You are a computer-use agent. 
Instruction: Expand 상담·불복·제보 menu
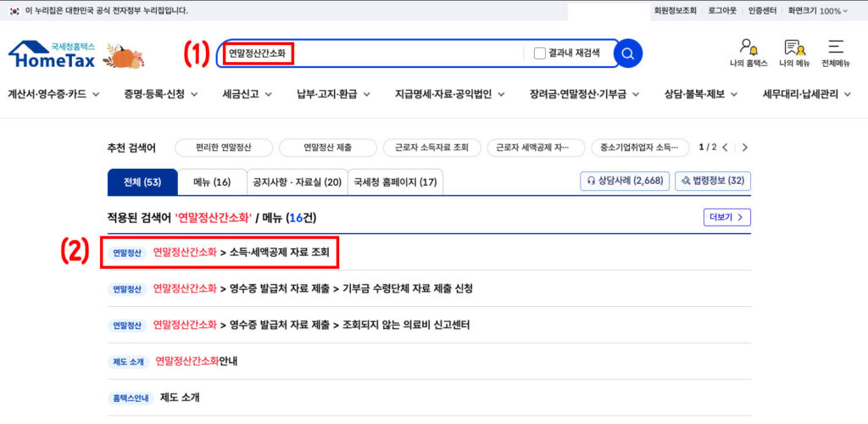pos(701,94)
